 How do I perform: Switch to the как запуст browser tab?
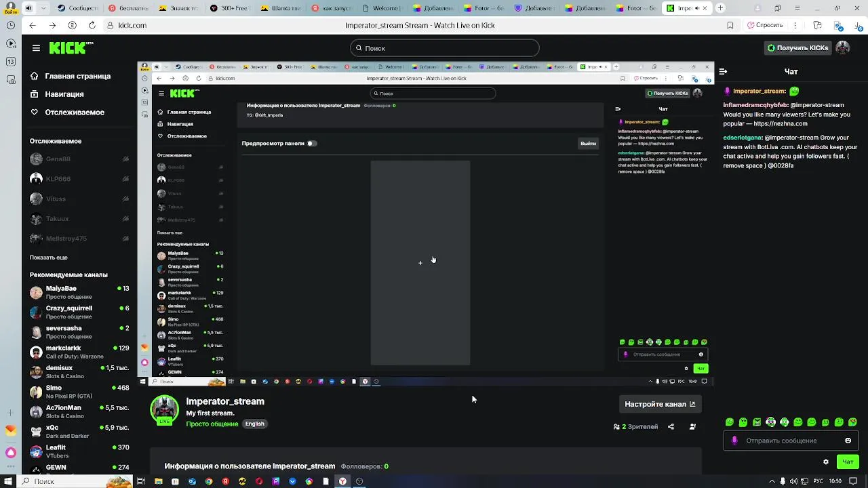click(332, 8)
